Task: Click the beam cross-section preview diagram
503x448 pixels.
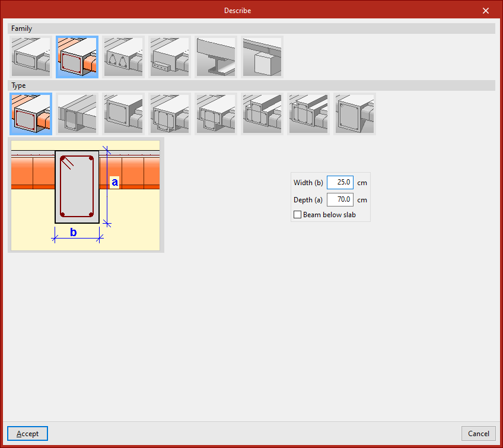Action: pyautogui.click(x=85, y=195)
